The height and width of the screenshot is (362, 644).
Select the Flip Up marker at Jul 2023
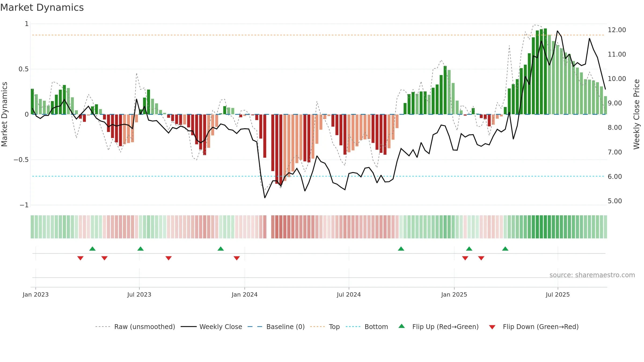click(x=140, y=249)
